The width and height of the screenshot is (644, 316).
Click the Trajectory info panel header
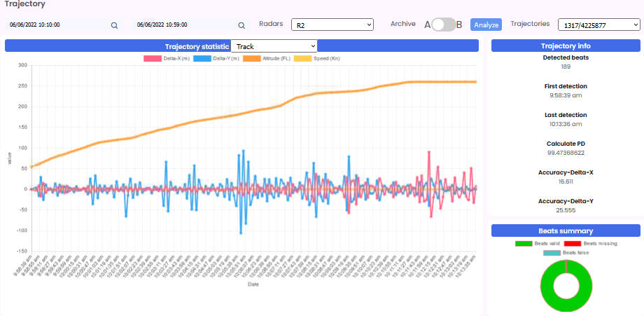point(566,46)
